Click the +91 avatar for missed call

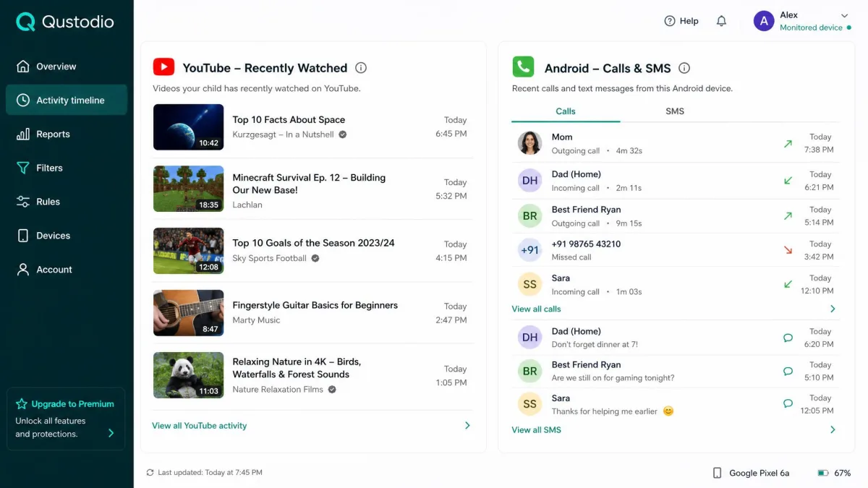529,250
